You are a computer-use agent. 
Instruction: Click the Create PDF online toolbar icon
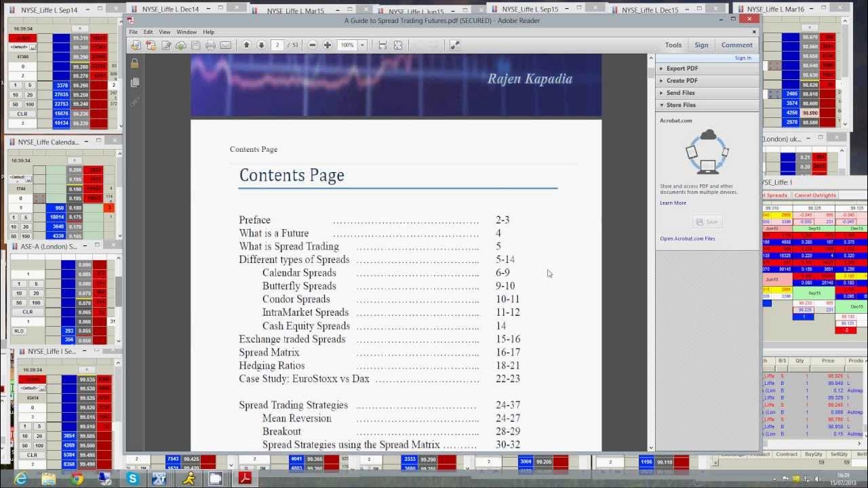tap(136, 45)
